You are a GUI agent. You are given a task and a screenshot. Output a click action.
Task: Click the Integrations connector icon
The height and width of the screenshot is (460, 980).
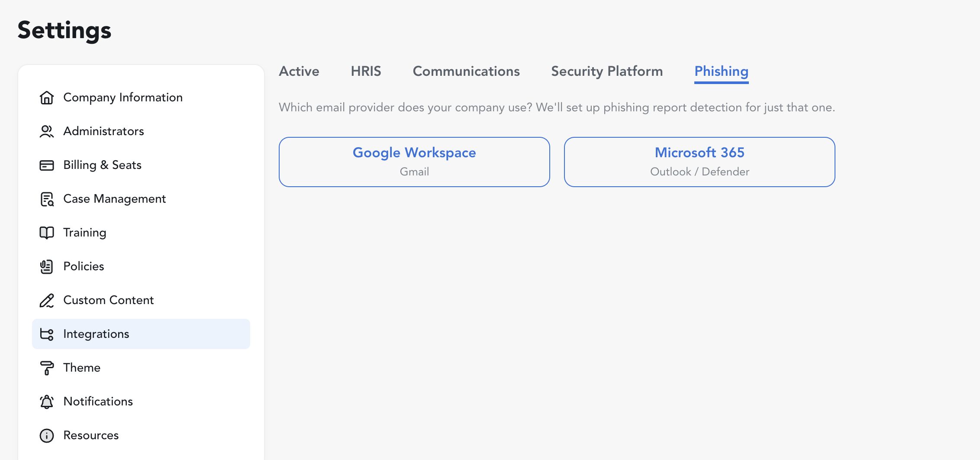click(47, 334)
